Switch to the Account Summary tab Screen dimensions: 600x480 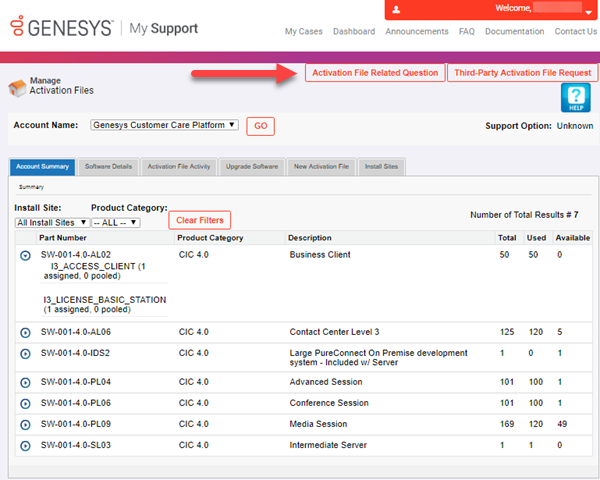click(x=42, y=167)
